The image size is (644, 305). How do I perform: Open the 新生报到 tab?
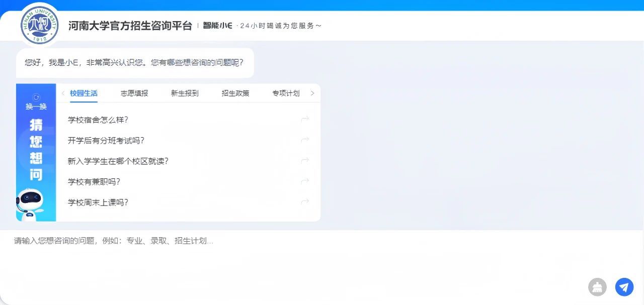tap(185, 93)
